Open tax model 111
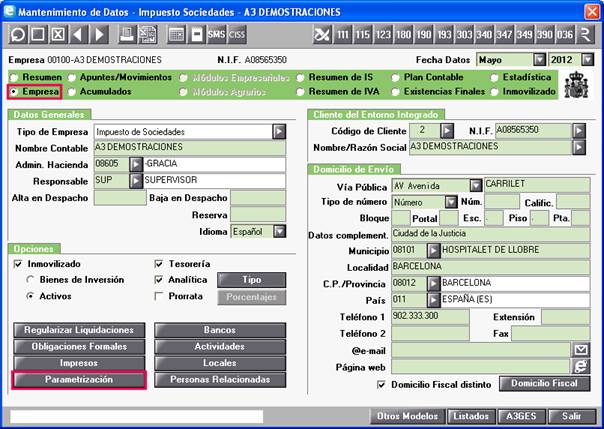604x429 pixels. click(x=342, y=35)
